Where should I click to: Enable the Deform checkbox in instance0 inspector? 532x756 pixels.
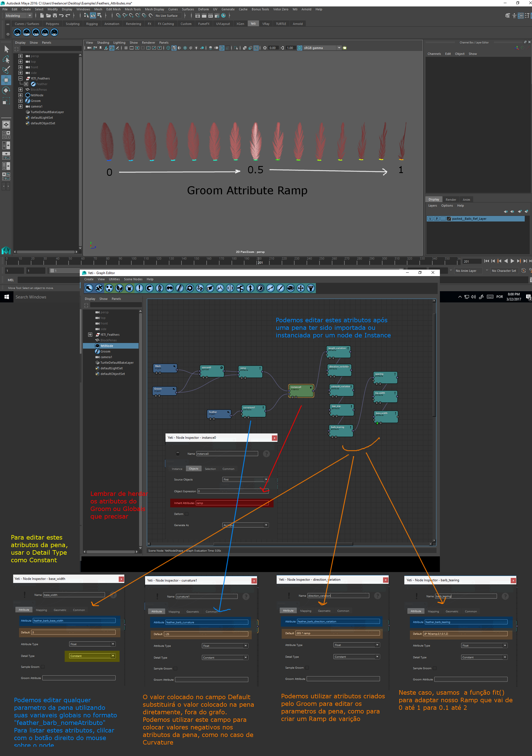pos(187,514)
